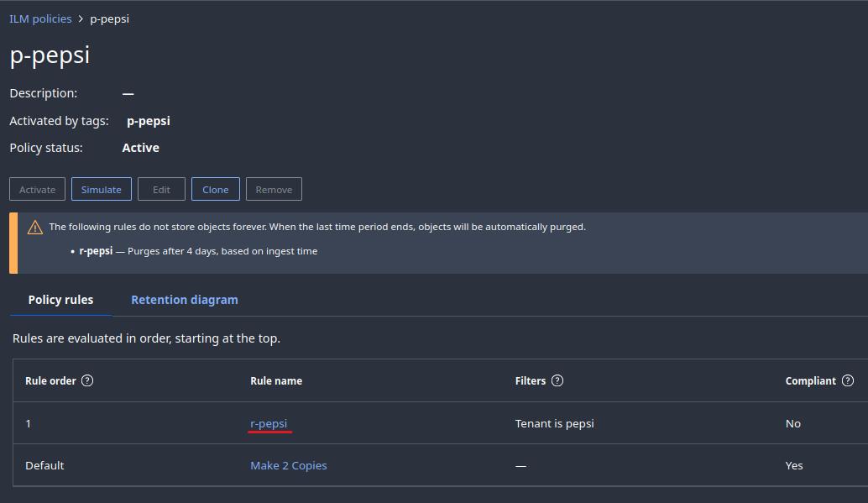The height and width of the screenshot is (503, 868).
Task: Click the p-pepsi activated tag value
Action: 149,121
